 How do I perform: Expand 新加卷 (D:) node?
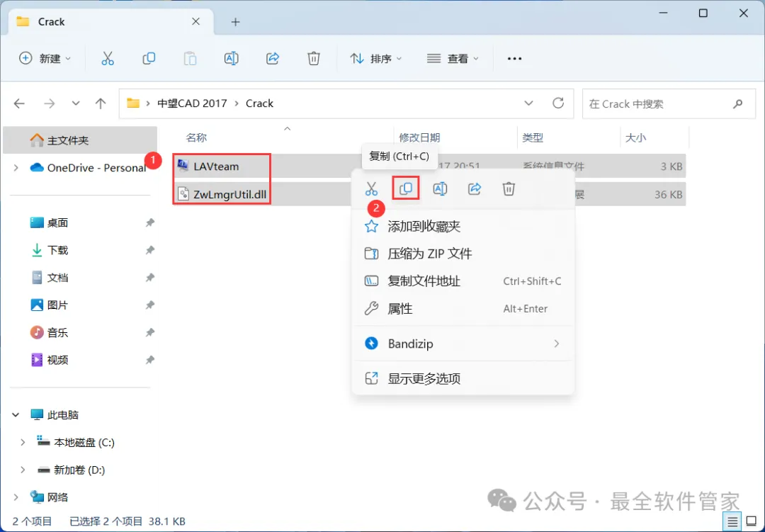(23, 470)
